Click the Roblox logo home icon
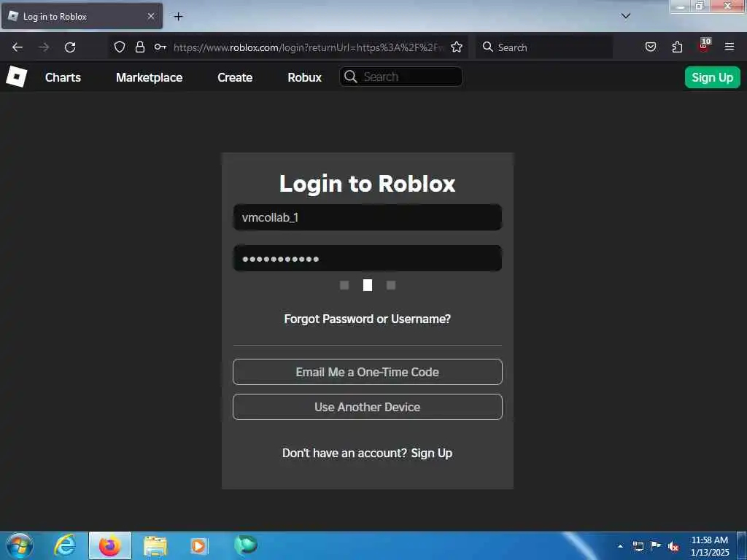This screenshot has height=560, width=747. (17, 77)
